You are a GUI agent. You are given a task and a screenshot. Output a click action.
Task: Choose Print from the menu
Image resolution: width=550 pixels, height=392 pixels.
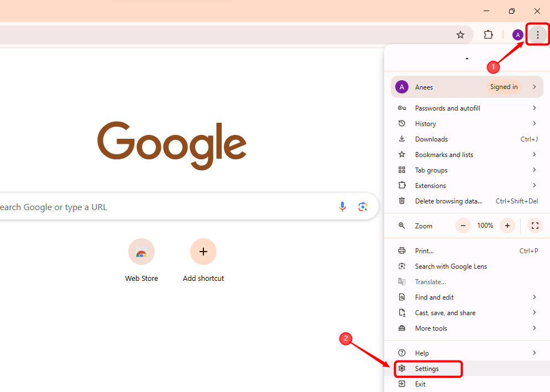click(x=467, y=250)
